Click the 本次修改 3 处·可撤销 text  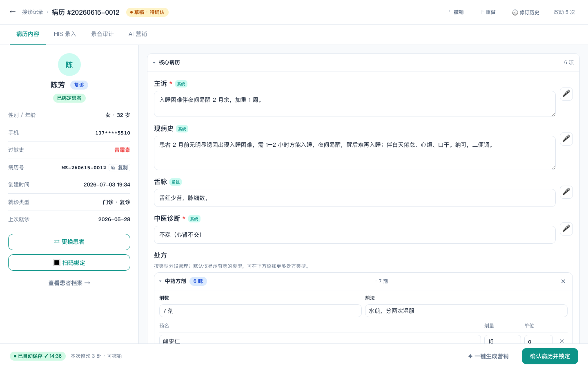96,356
